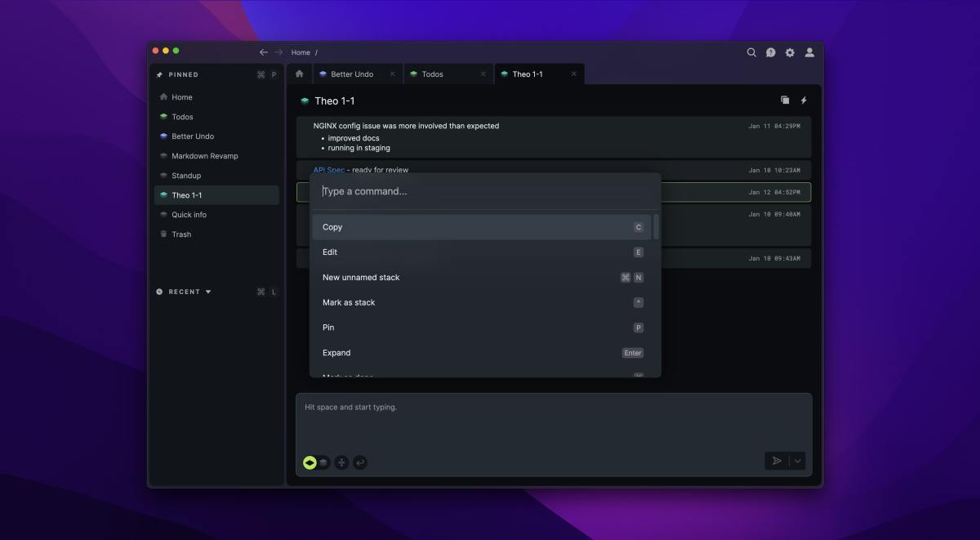
Task: Collapse the Recent section chevron
Action: pyautogui.click(x=209, y=291)
